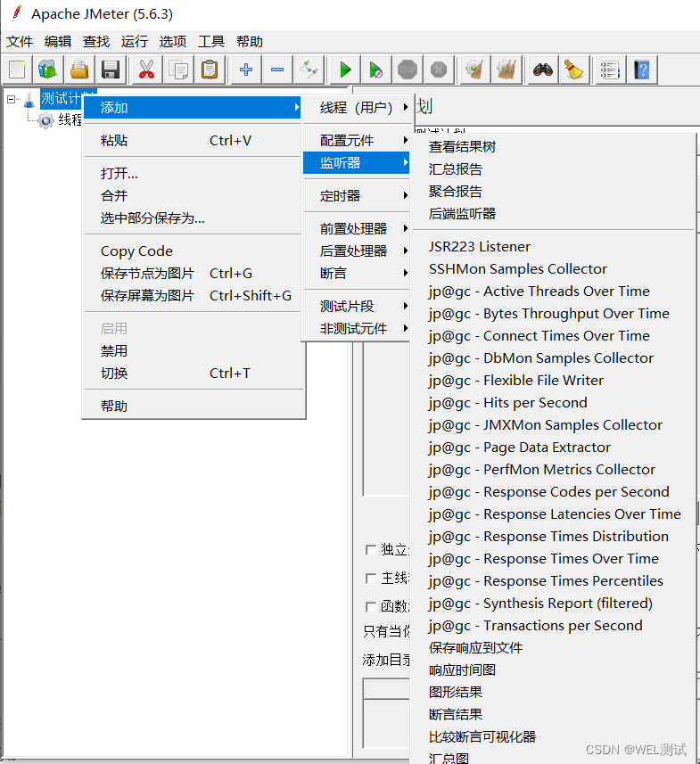Choose 打开... from the context menu
700x764 pixels.
(192, 173)
